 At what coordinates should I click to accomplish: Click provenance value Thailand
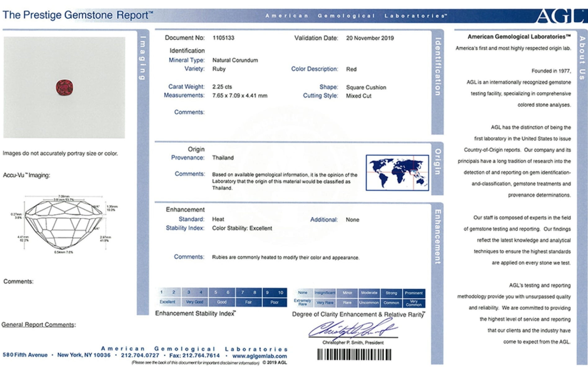[223, 157]
